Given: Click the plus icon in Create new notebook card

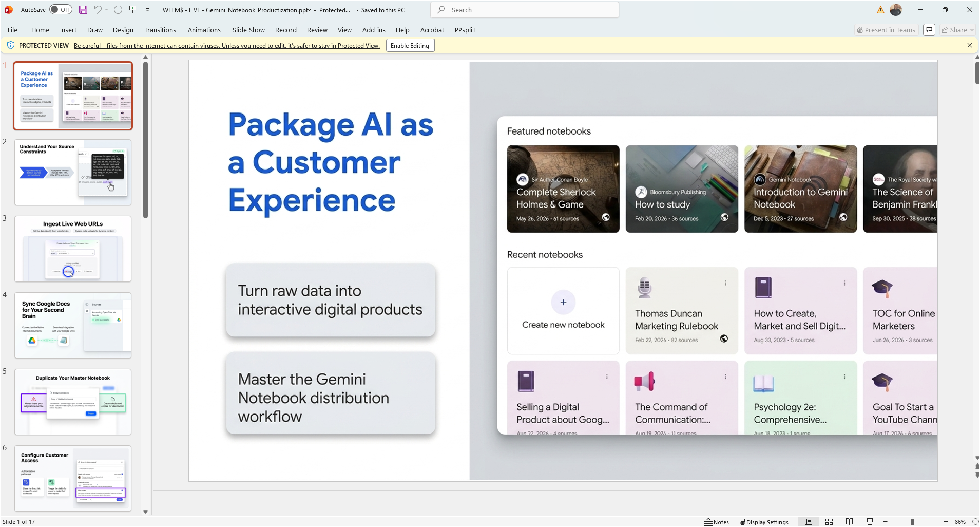Looking at the screenshot, I should coord(563,302).
